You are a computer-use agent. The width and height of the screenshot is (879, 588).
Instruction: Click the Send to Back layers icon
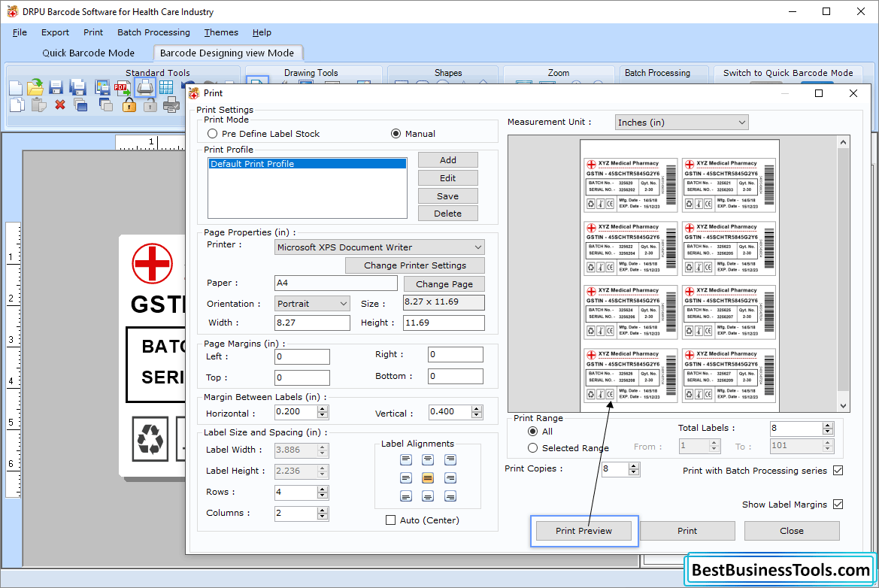tap(105, 105)
